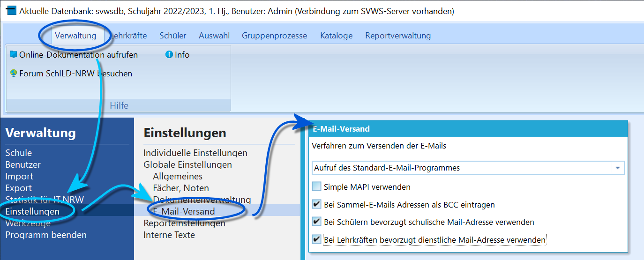Uncheck Bei Schülern bevorzugt schulische Mail-Adresse
644x260 pixels.
pos(317,222)
